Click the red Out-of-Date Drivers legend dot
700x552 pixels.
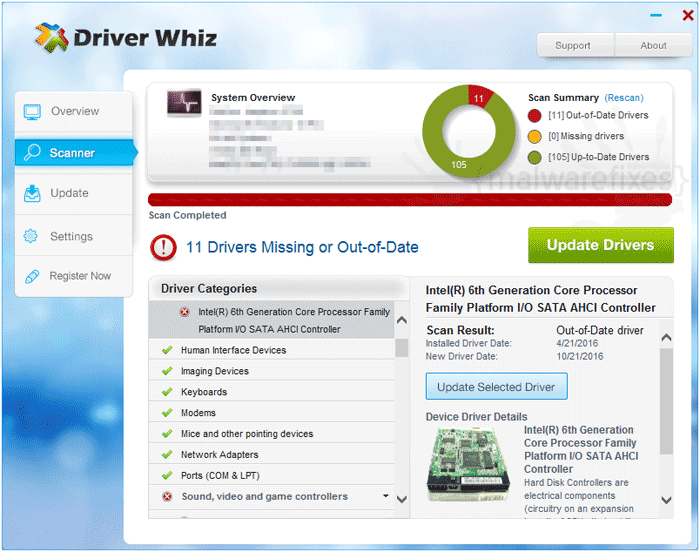coord(534,116)
